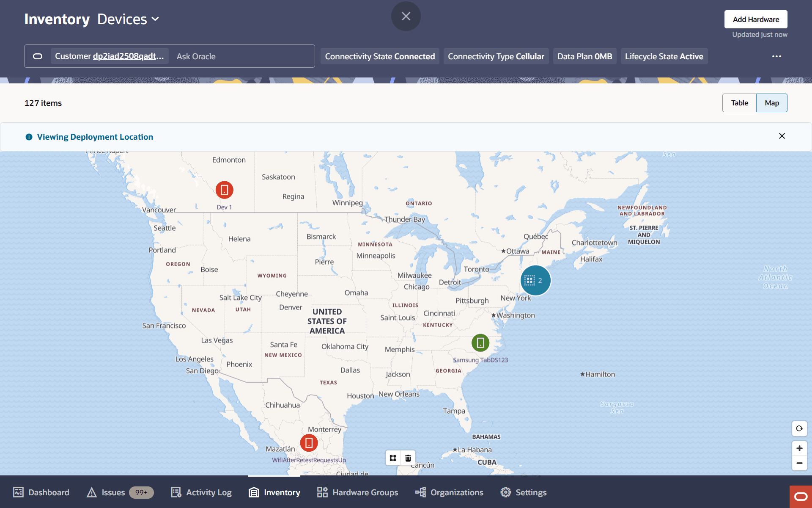Open the Lifecycle State Active filter
The width and height of the screenshot is (812, 508).
click(x=664, y=56)
